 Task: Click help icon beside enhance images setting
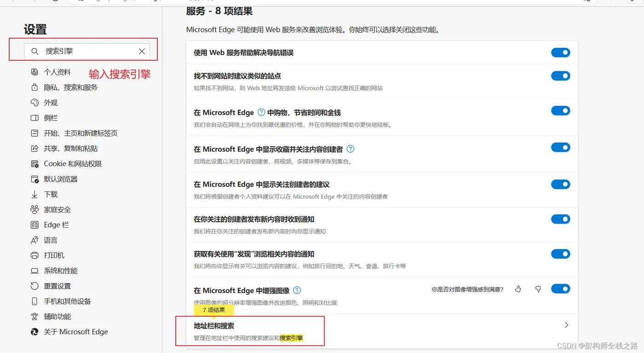(x=297, y=290)
